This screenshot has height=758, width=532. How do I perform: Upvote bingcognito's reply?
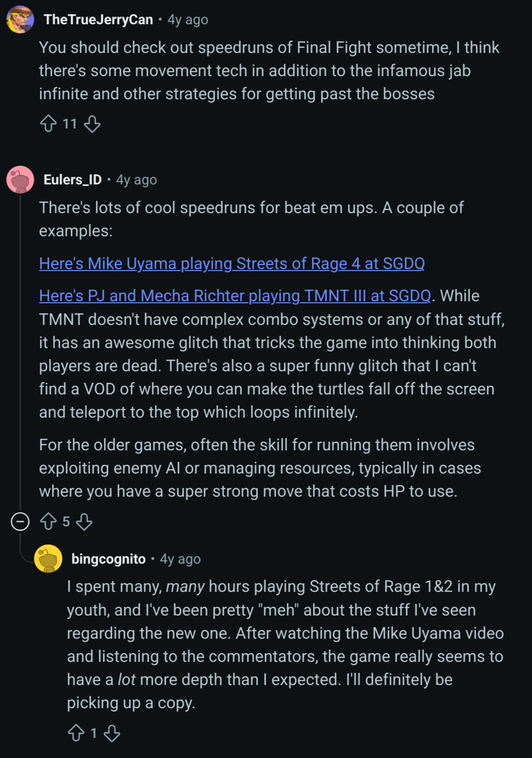click(x=76, y=733)
